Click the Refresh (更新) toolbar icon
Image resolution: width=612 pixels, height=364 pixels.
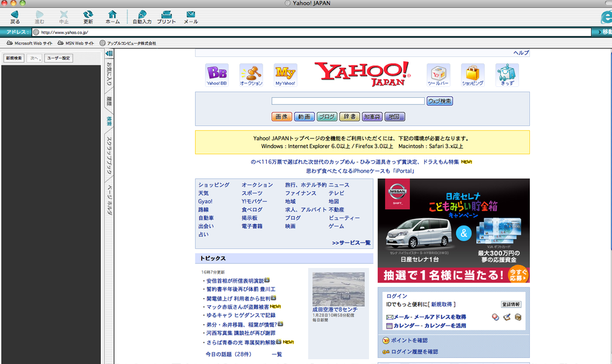(x=88, y=17)
